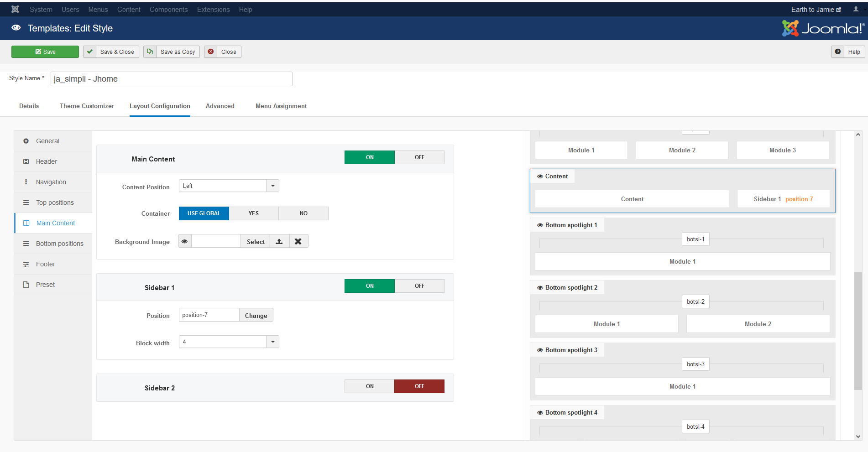Open the Earth to Jamie site link
868x452 pixels.
pyautogui.click(x=816, y=10)
